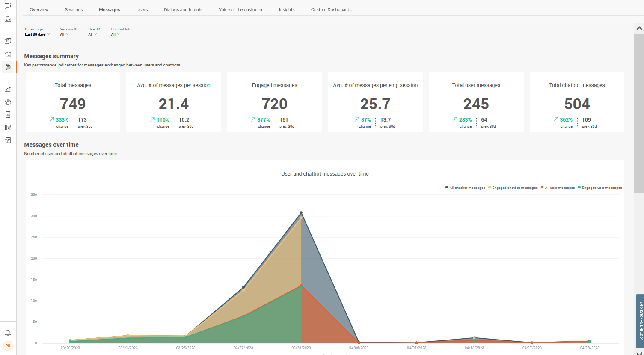The width and height of the screenshot is (644, 355).
Task: Open the people group icon in sidebar
Action: click(x=8, y=102)
